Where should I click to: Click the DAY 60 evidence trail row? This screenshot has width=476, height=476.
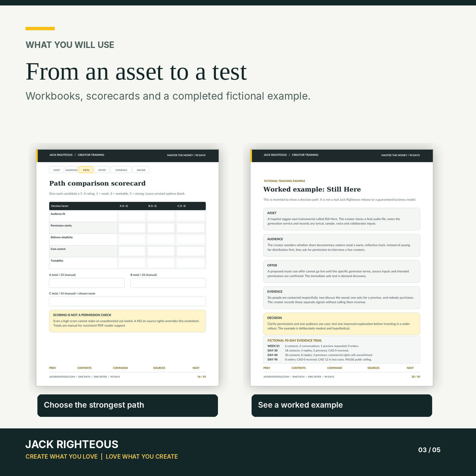pyautogui.click(x=320, y=355)
